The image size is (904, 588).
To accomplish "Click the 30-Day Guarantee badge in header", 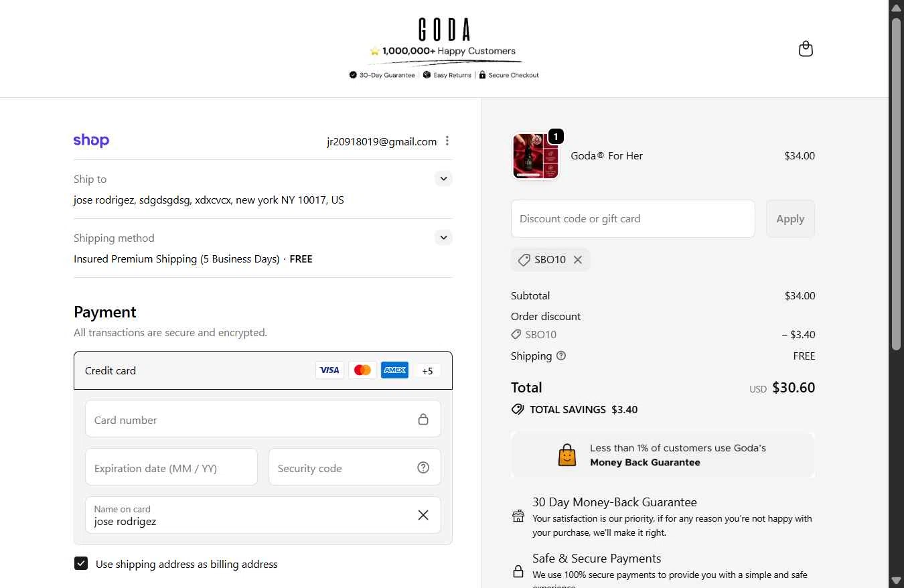I will (x=382, y=75).
